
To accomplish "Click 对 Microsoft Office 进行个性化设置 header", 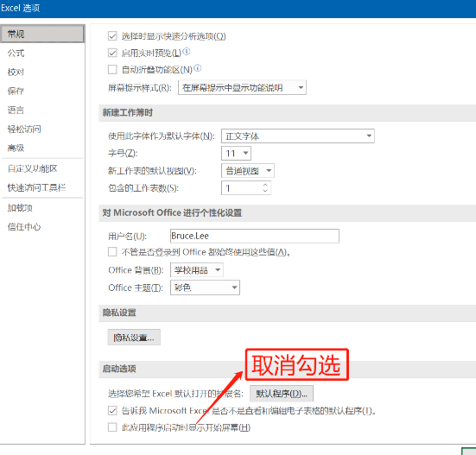I will pos(172,213).
